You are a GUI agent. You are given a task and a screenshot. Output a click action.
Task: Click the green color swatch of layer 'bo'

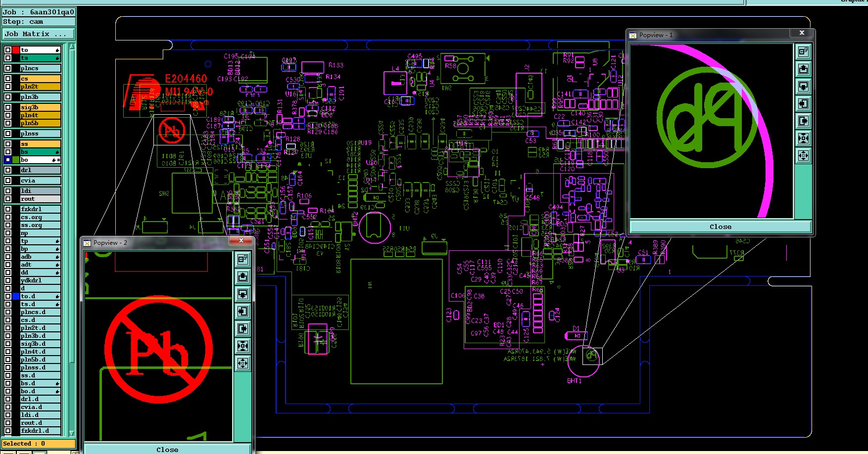16,160
